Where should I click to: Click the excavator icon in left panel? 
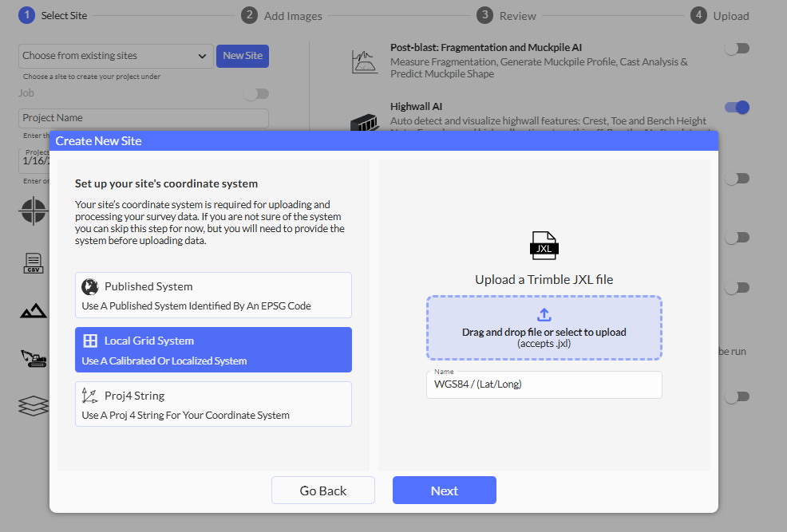coord(34,359)
